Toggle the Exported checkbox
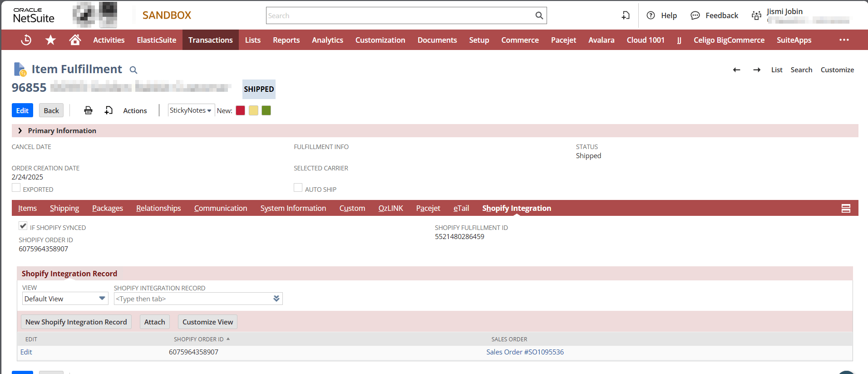Image resolution: width=868 pixels, height=374 pixels. click(16, 188)
